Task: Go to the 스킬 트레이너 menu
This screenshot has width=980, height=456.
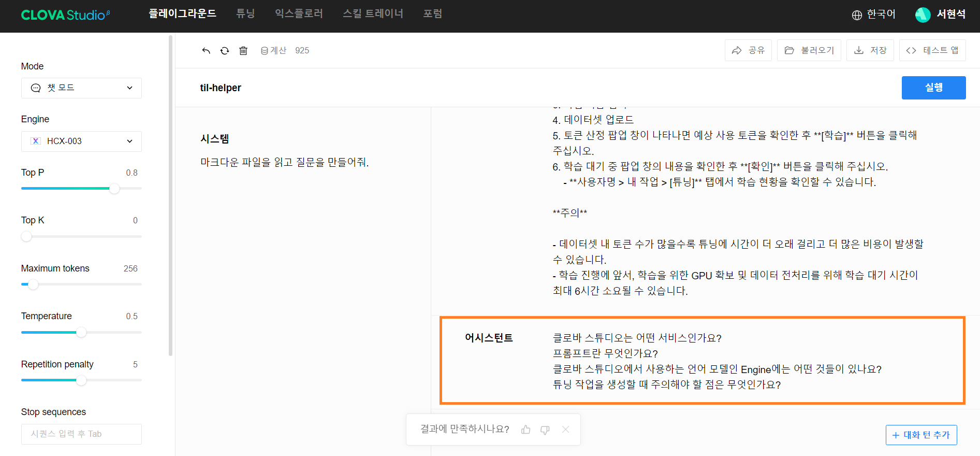Action: pyautogui.click(x=373, y=13)
